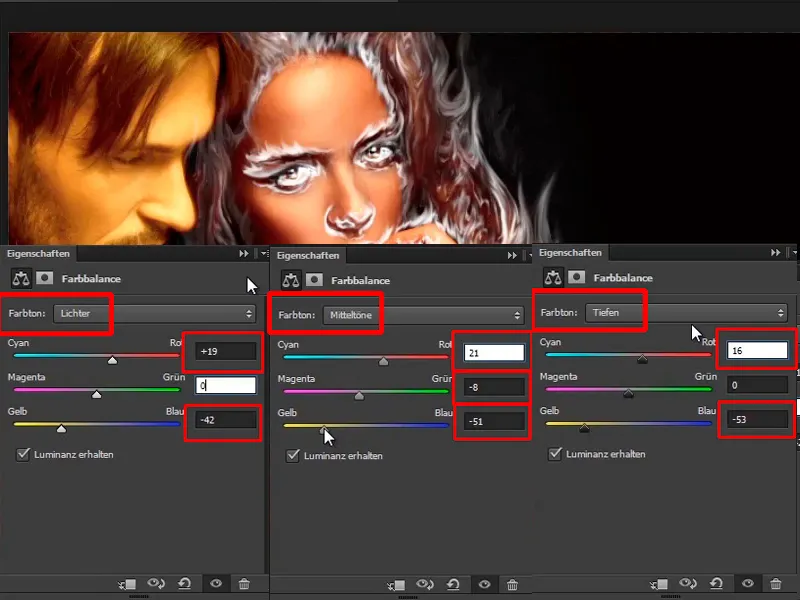Click the mask icon in the Tiefen panel
This screenshot has width=800, height=600.
(x=577, y=277)
